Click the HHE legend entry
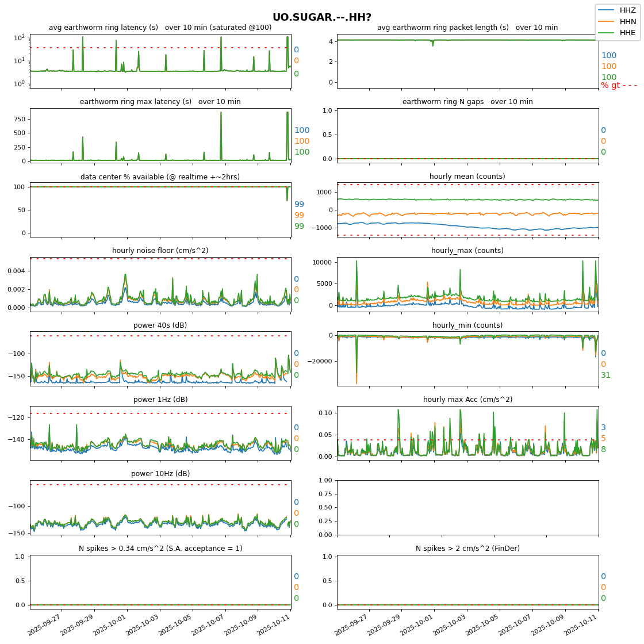Viewport: 644px width, 644px height. point(618,33)
